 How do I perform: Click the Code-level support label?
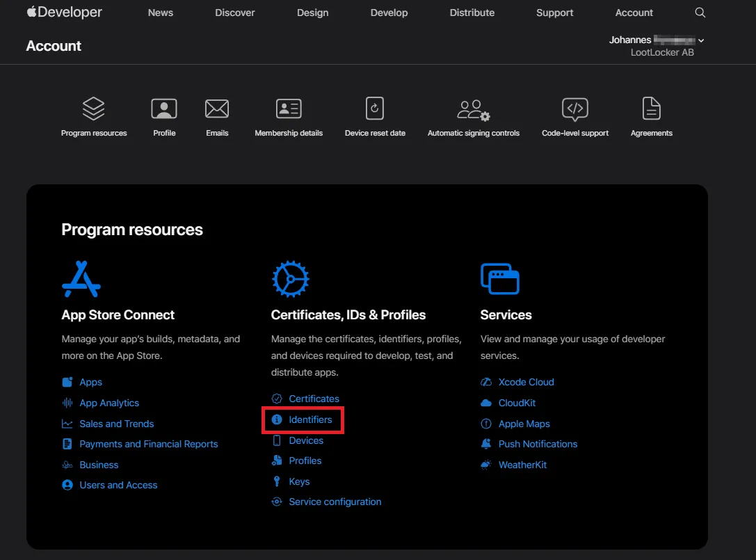click(575, 133)
